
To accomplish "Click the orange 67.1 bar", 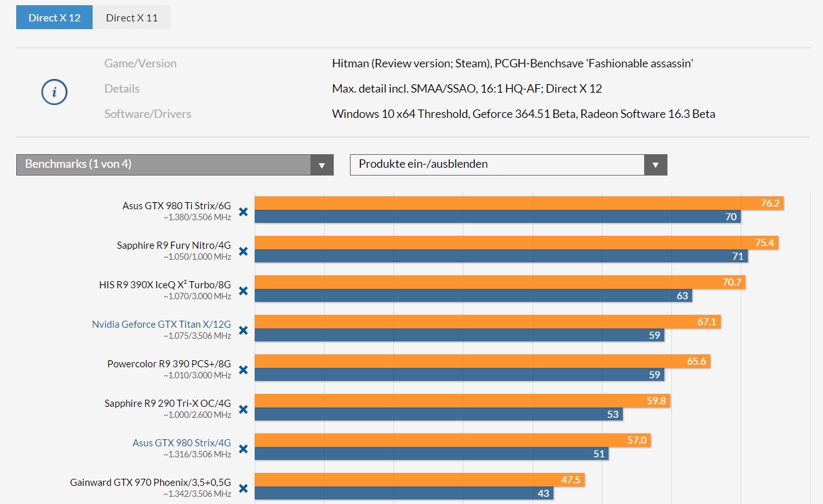I will [487, 321].
